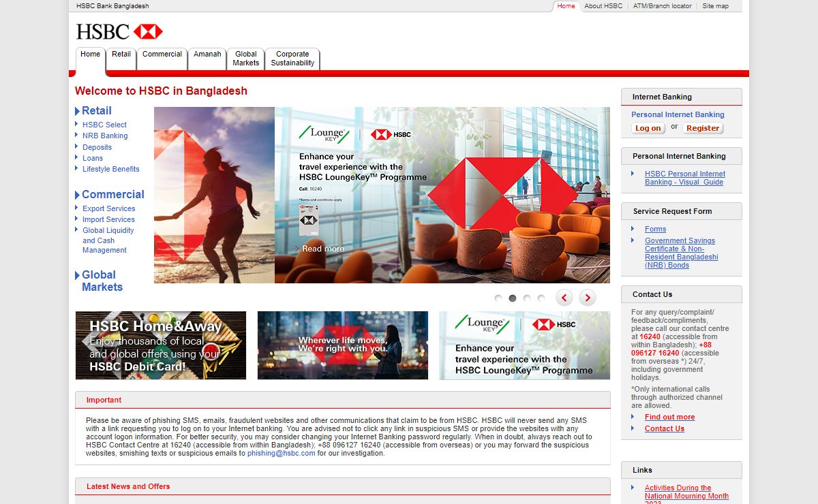Open the small LoungeKey Programme promo thumbnail
818x504 pixels.
tap(524, 345)
